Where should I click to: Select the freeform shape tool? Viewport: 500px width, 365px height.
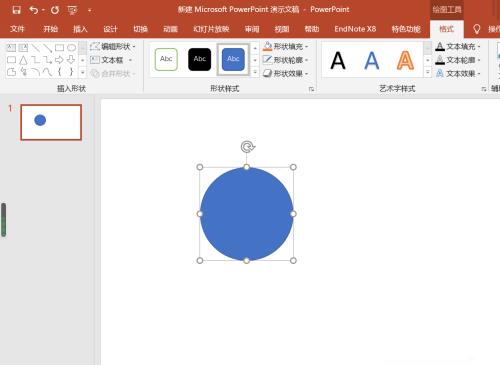[x=11, y=72]
